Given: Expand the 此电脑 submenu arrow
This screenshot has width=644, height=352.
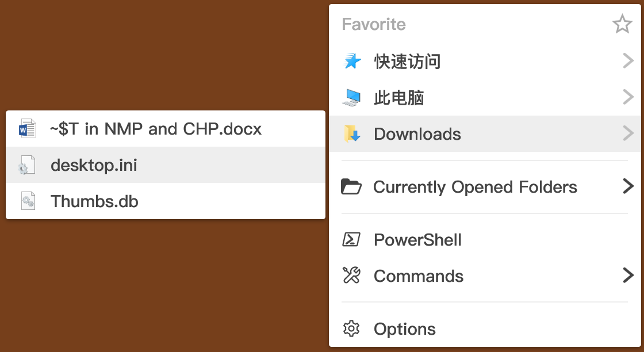Looking at the screenshot, I should pos(628,97).
